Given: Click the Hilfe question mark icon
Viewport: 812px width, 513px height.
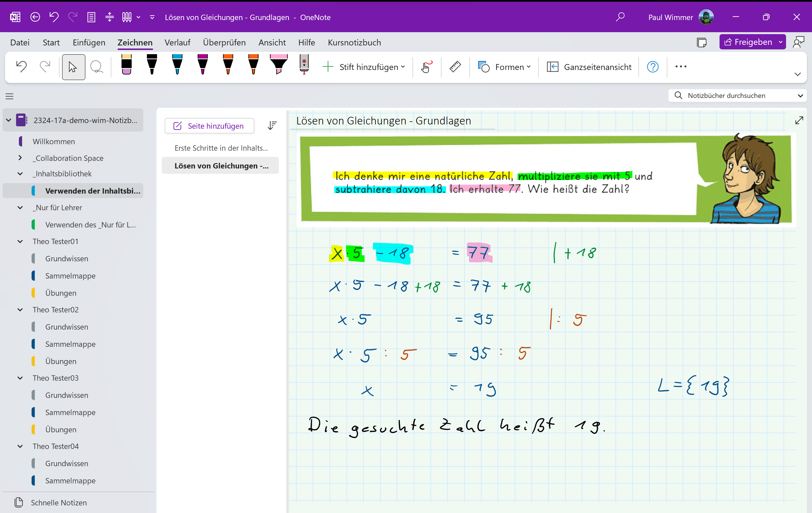Looking at the screenshot, I should coord(652,67).
